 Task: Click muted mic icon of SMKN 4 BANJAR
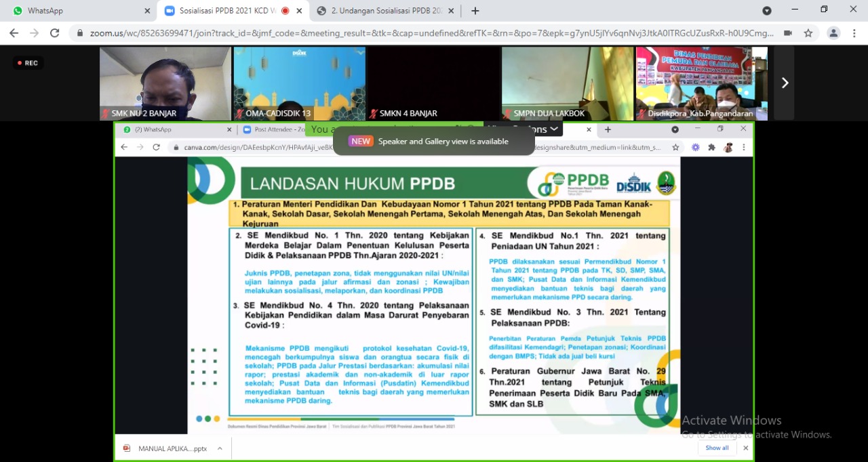[374, 114]
